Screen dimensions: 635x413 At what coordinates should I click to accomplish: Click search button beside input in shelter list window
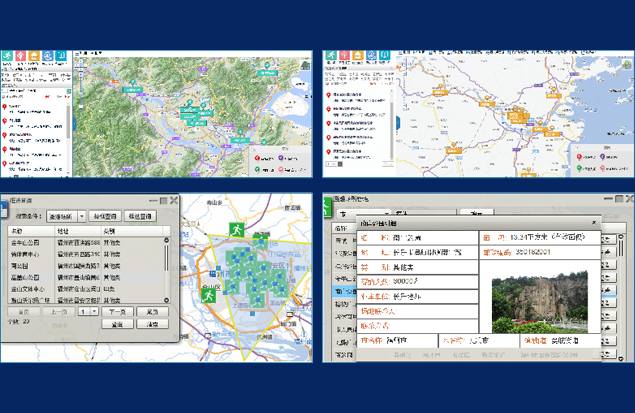[x=476, y=213]
